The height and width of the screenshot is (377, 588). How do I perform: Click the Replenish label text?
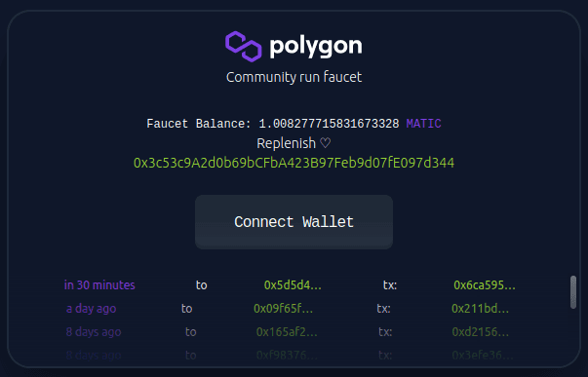pos(286,143)
